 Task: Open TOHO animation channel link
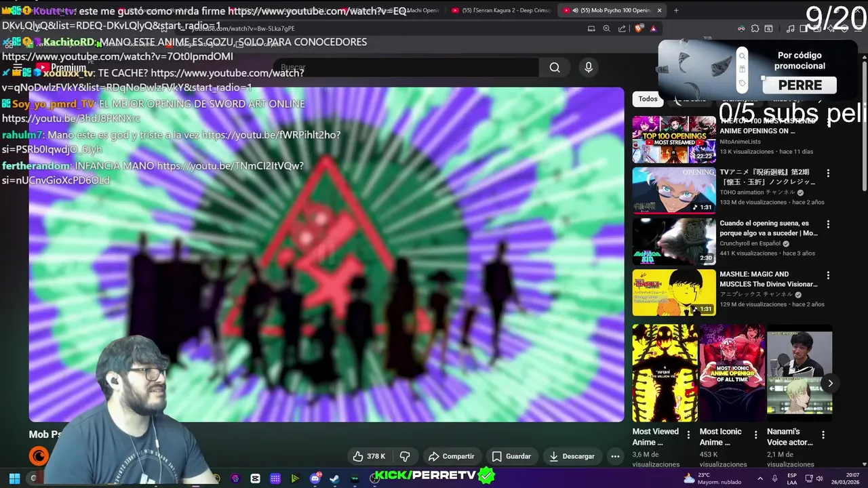click(x=757, y=192)
